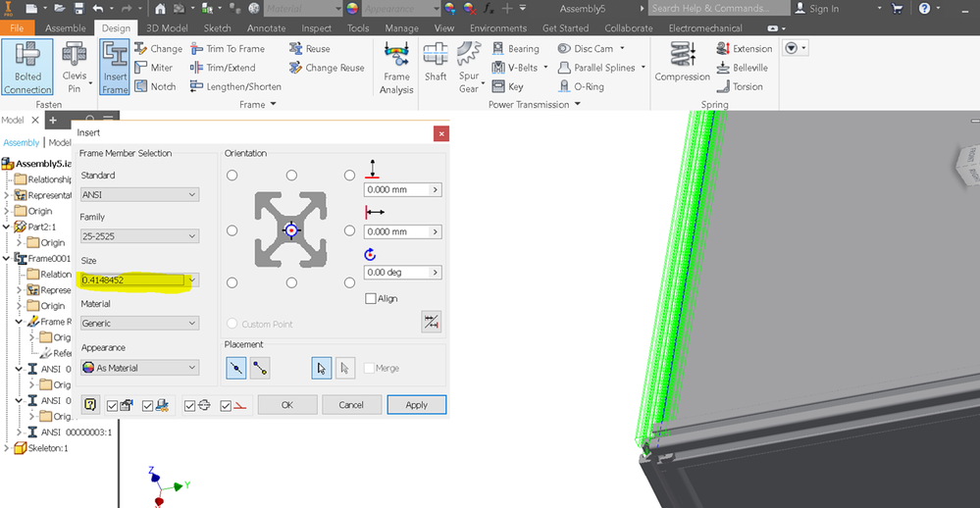Choose insert members on edges placement
This screenshot has height=508, width=980.
[236, 368]
